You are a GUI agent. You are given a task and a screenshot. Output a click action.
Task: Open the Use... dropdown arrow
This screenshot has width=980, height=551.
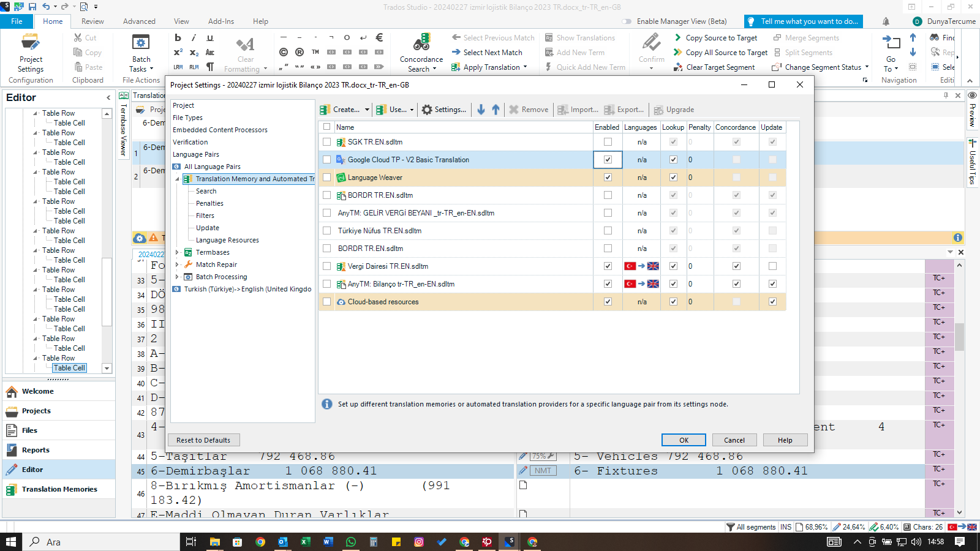412,110
